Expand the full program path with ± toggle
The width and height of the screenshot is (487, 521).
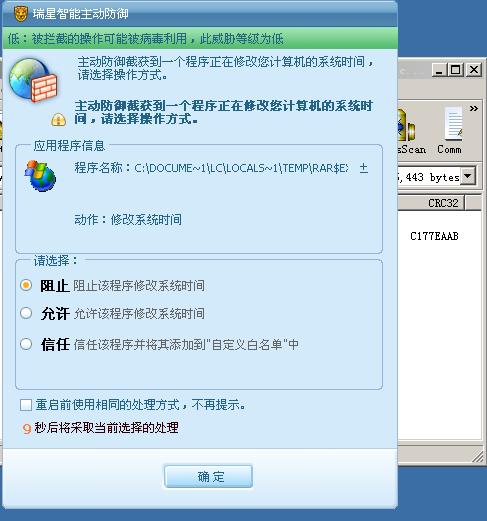click(364, 168)
